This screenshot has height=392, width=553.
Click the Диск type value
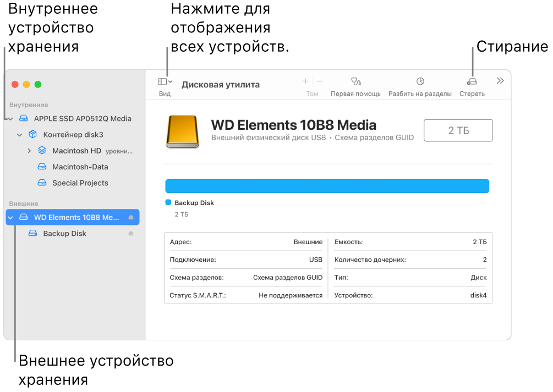(x=479, y=278)
